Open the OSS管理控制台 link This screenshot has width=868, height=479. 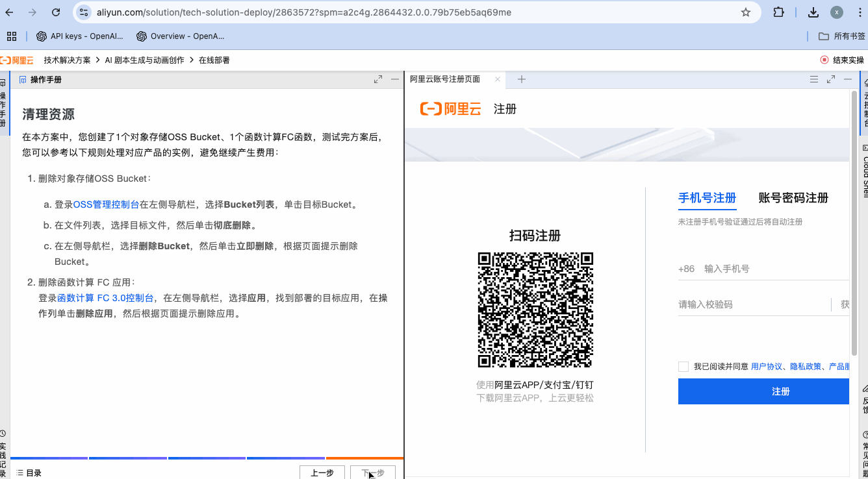coord(106,204)
